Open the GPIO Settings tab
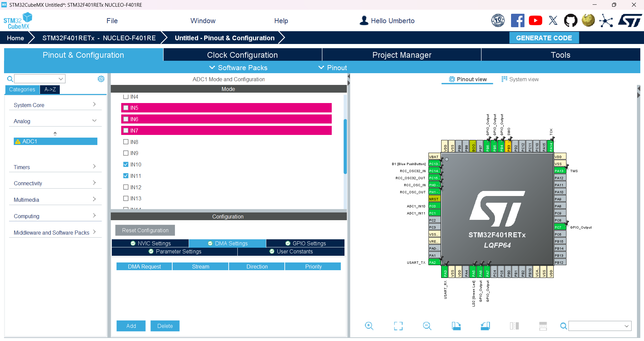The image size is (644, 341). click(x=305, y=243)
